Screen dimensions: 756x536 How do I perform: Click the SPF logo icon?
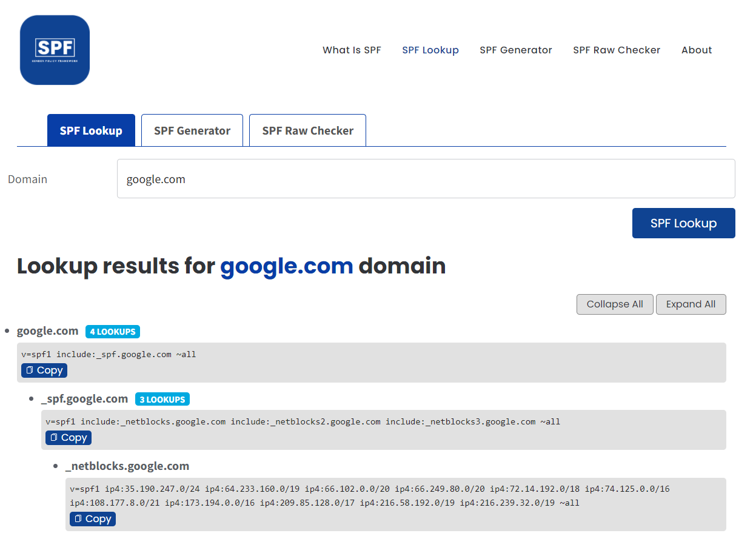point(55,50)
